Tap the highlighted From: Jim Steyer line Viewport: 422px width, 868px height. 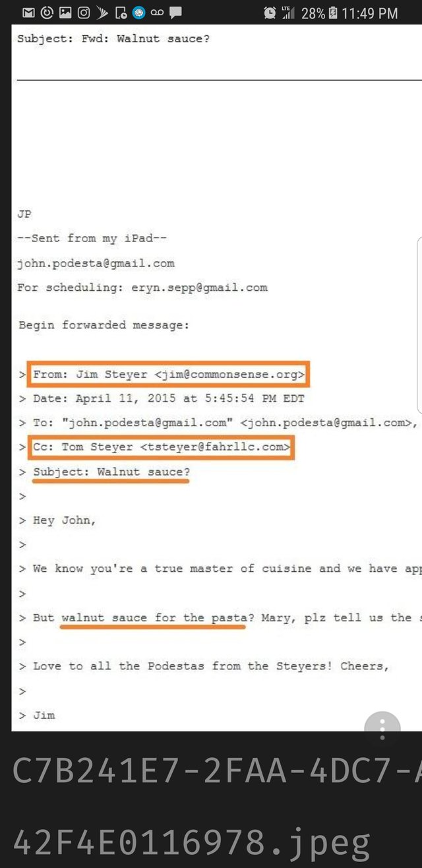(167, 374)
